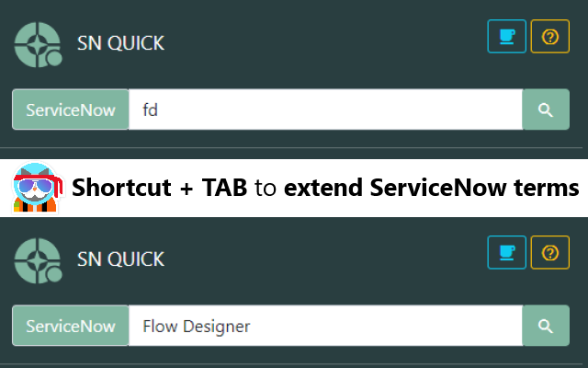Select the ServiceNow button beside 'Flow Designer' field
Image resolution: width=588 pixels, height=368 pixels.
[71, 326]
